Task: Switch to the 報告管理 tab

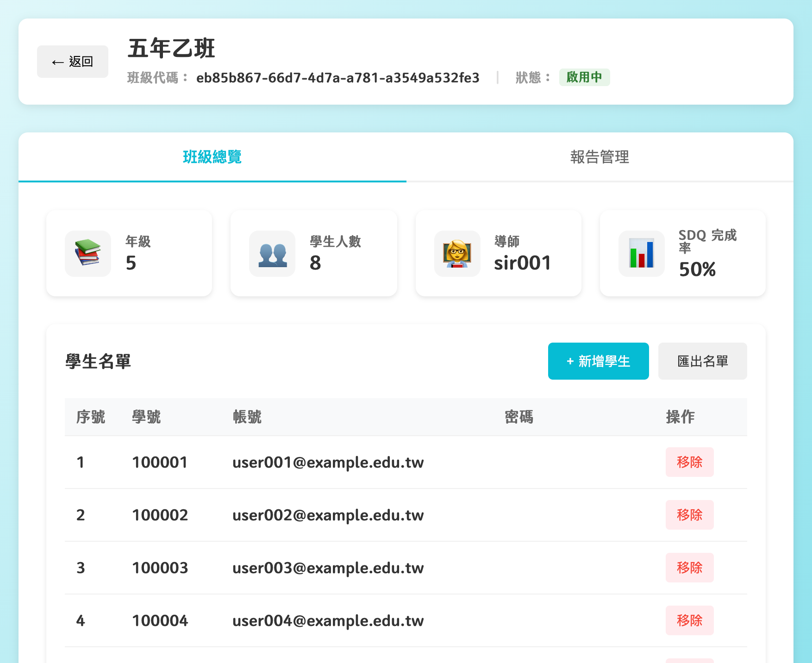Action: pos(600,157)
